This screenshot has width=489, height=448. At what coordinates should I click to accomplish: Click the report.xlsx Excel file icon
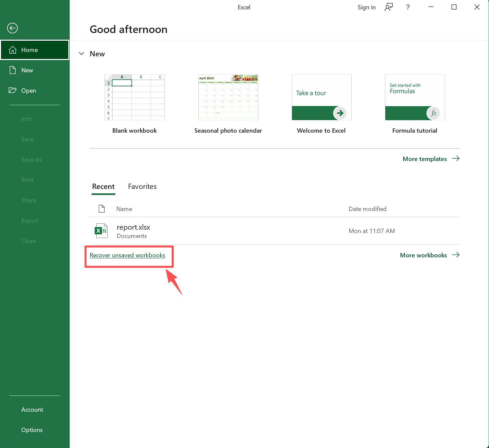[x=101, y=231]
